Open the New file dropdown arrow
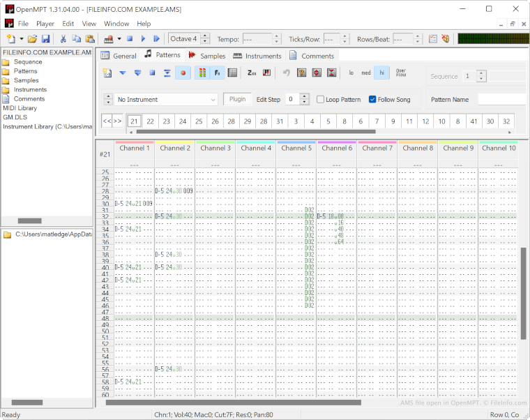530x420 pixels. (21, 39)
